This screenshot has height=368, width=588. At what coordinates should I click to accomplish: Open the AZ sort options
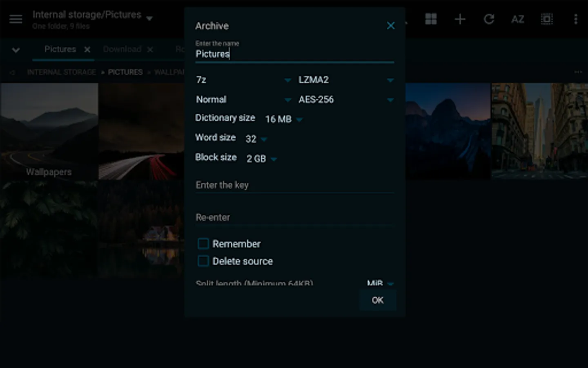pyautogui.click(x=517, y=19)
